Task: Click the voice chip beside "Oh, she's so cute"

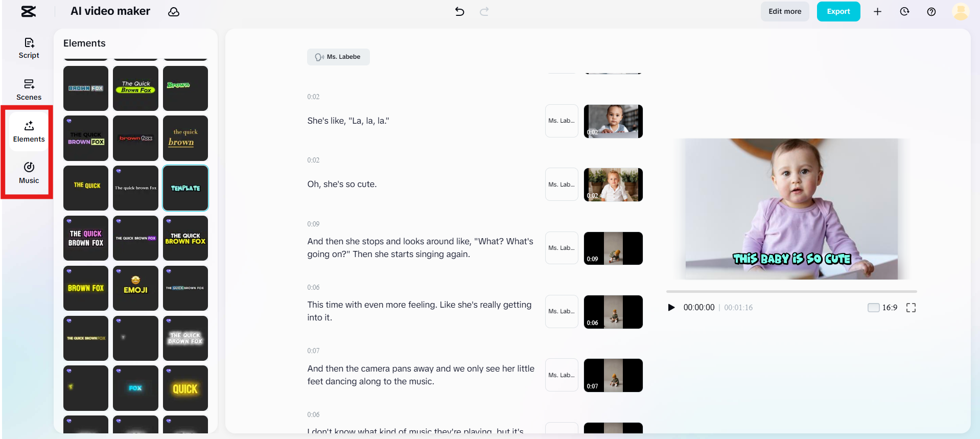Action: (x=562, y=184)
